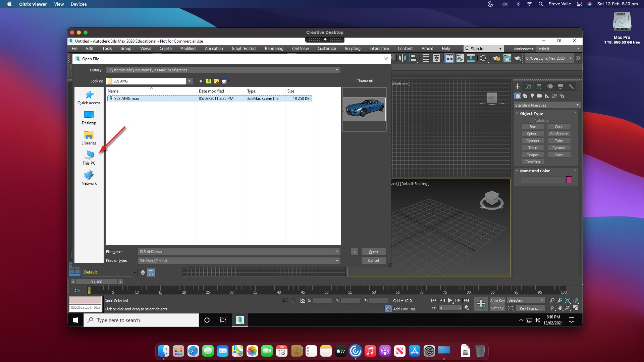Open the Curve Editor toolbar icon
Screen dimensions: 644x362
click(460, 58)
